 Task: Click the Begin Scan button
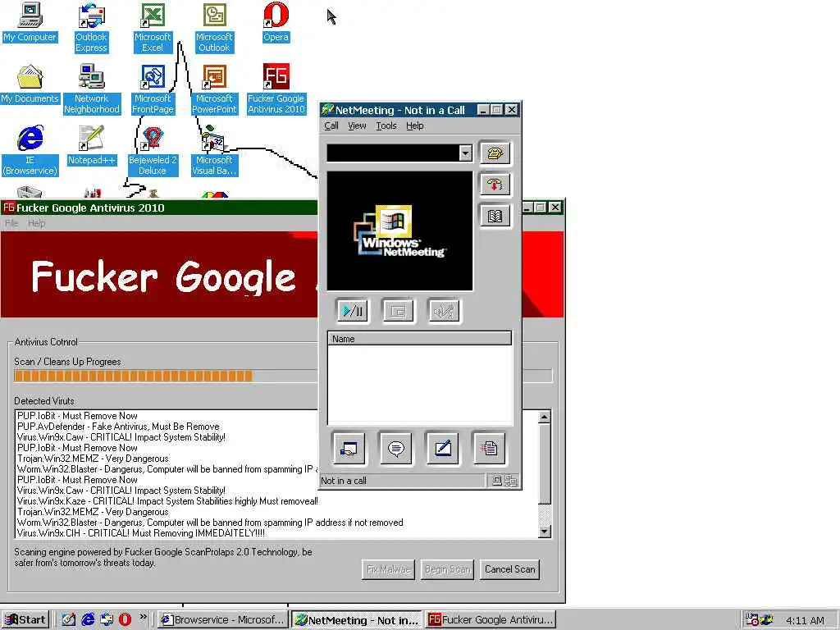point(447,569)
